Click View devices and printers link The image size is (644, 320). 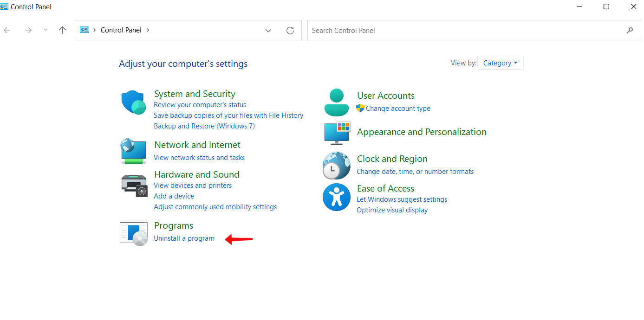tap(193, 186)
